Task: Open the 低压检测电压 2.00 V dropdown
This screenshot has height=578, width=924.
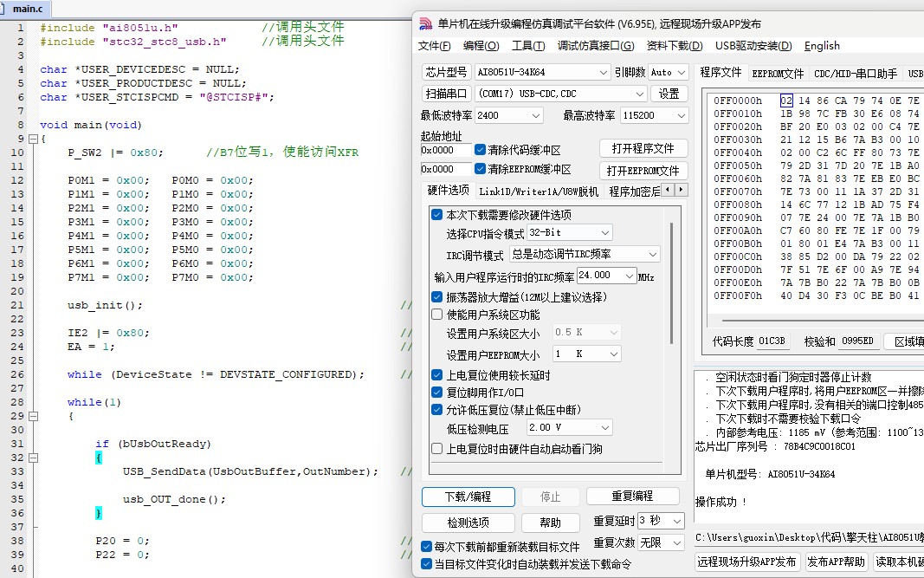Action: click(569, 427)
